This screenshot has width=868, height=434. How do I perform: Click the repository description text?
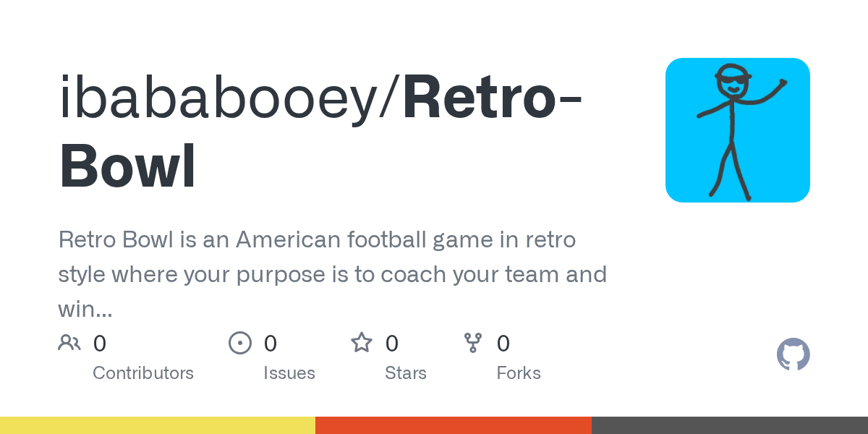(333, 274)
